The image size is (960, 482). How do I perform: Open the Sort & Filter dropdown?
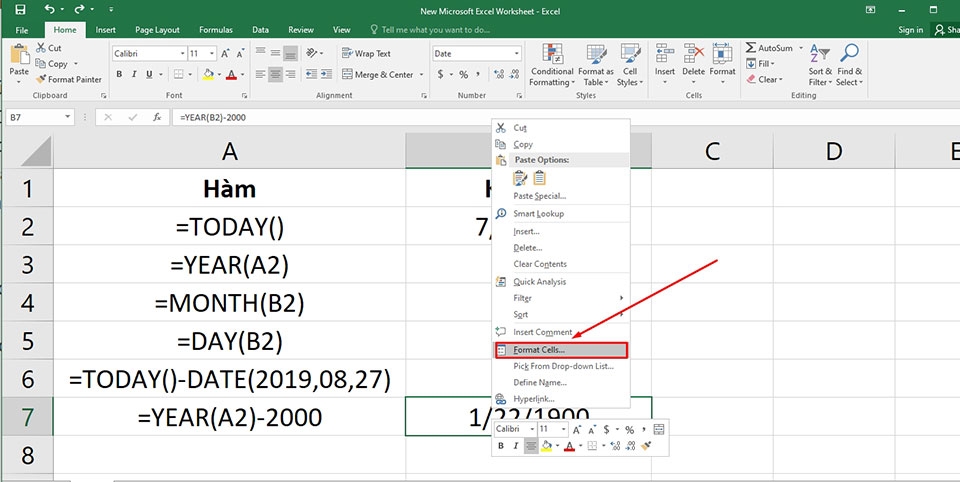[820, 65]
